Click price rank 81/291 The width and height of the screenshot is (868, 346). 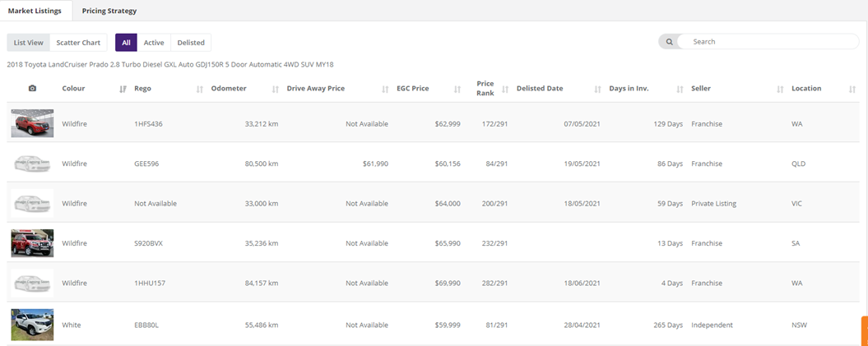(496, 325)
